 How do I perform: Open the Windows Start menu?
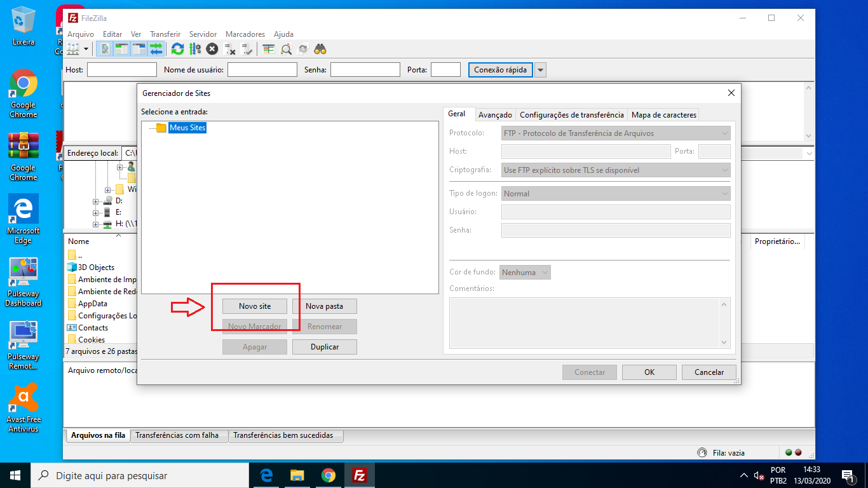(15, 475)
